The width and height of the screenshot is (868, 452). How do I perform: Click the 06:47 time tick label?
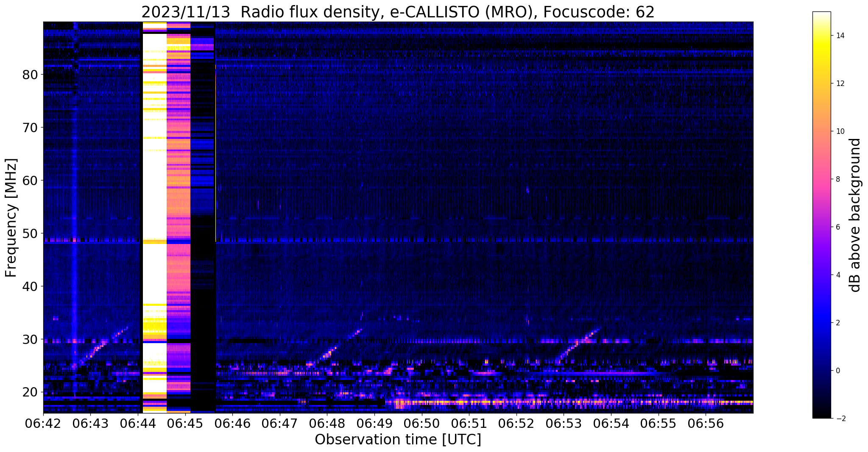(280, 423)
